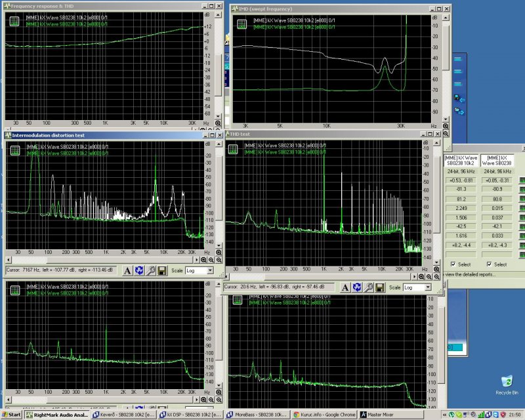Click the blue refresh icon in THD test window
This screenshot has height=420, width=525.
pos(357,287)
